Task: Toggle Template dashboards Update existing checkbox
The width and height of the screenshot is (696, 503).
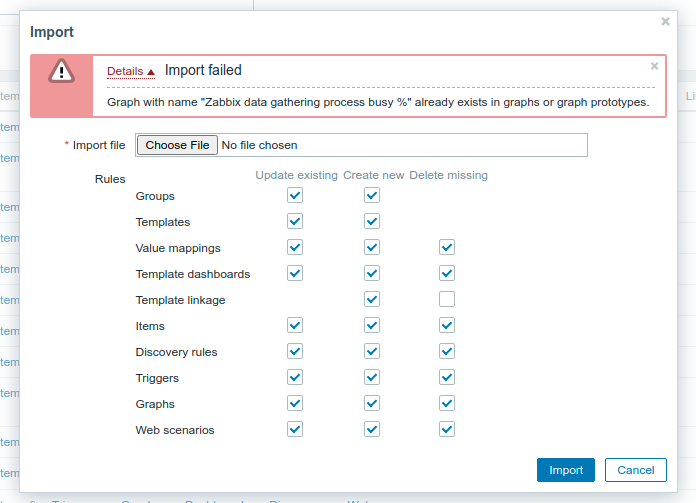Action: [x=295, y=273]
